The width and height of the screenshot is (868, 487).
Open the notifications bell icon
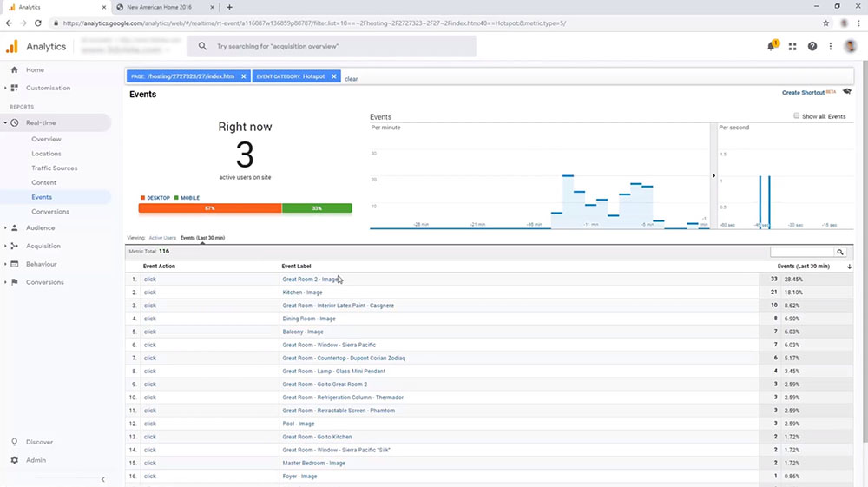[771, 47]
